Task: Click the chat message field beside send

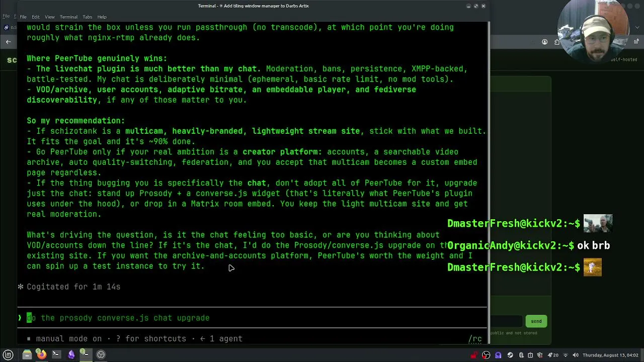Action: click(x=506, y=321)
